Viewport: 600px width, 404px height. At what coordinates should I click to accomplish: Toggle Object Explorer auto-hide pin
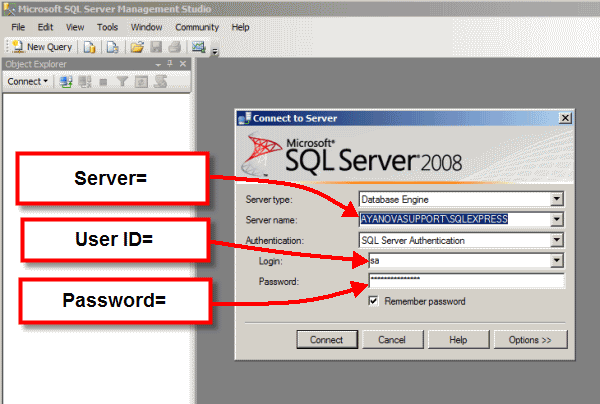[170, 64]
